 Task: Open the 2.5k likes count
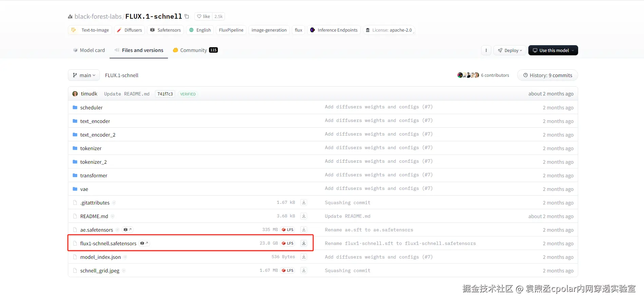[219, 16]
